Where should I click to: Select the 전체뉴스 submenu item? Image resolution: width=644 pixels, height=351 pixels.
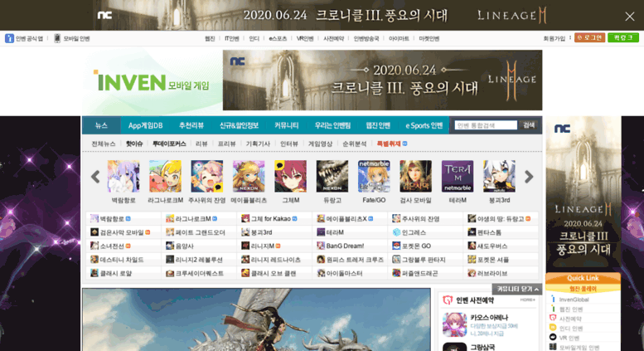pyautogui.click(x=104, y=144)
